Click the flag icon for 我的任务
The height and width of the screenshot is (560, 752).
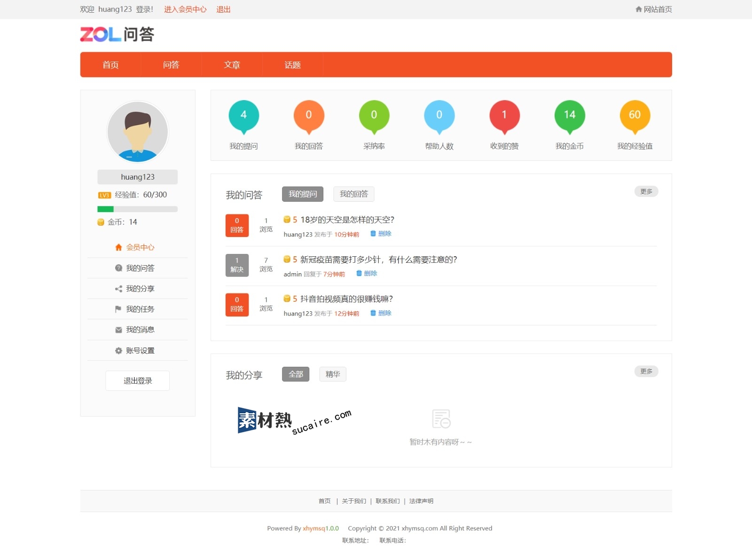point(118,309)
